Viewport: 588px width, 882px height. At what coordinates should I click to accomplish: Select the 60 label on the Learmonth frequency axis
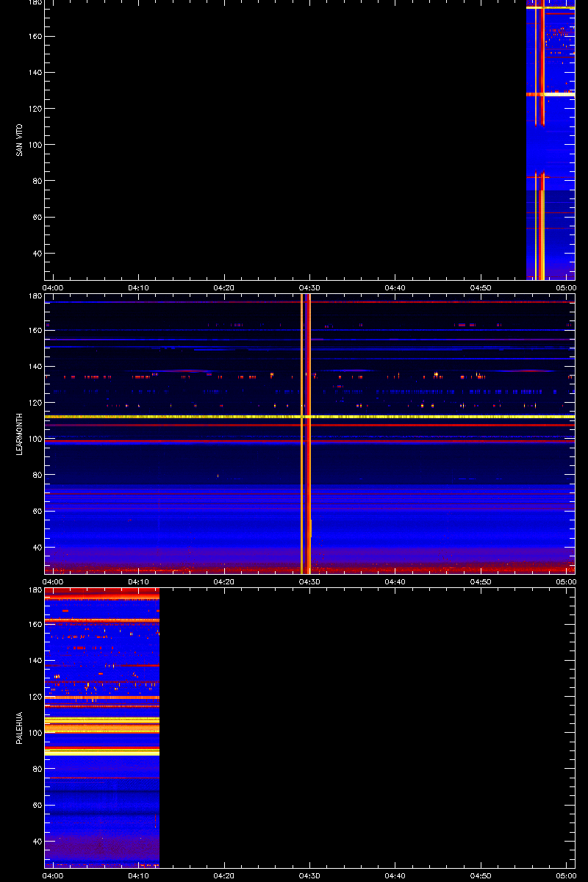(x=37, y=511)
